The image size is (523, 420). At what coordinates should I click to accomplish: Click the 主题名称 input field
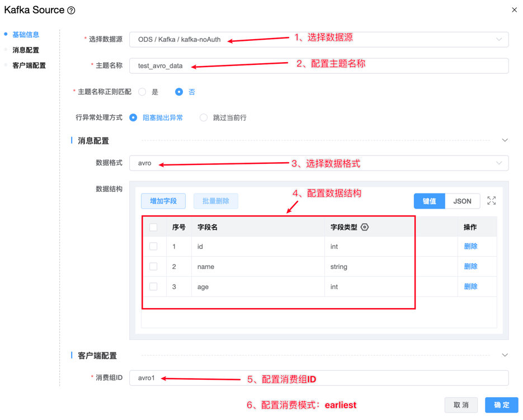[319, 65]
